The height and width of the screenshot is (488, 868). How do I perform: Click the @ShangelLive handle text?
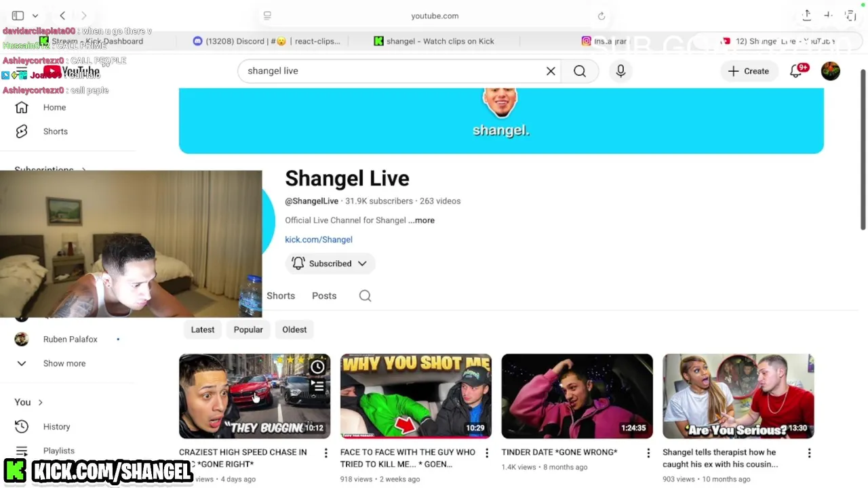(311, 201)
